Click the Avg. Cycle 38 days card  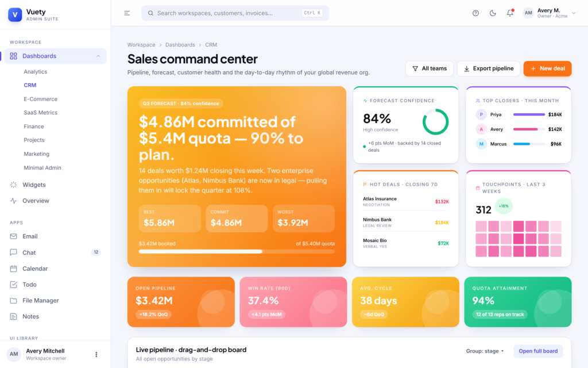(x=405, y=302)
